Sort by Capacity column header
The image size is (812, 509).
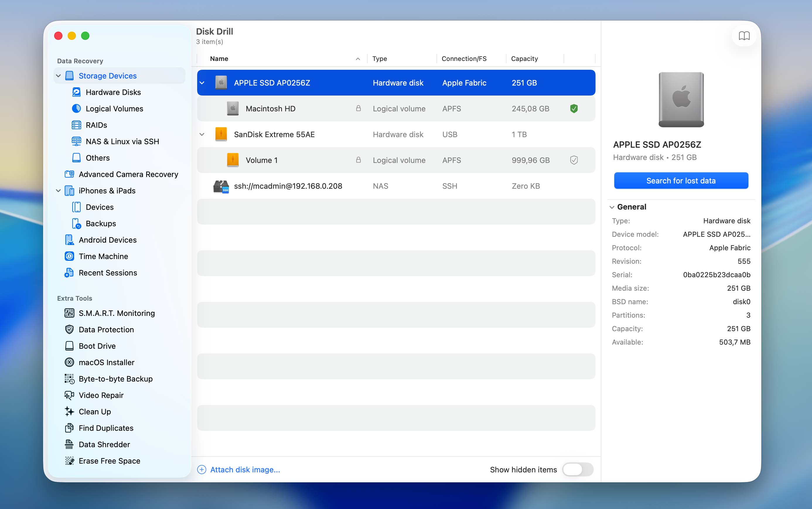[x=535, y=59]
